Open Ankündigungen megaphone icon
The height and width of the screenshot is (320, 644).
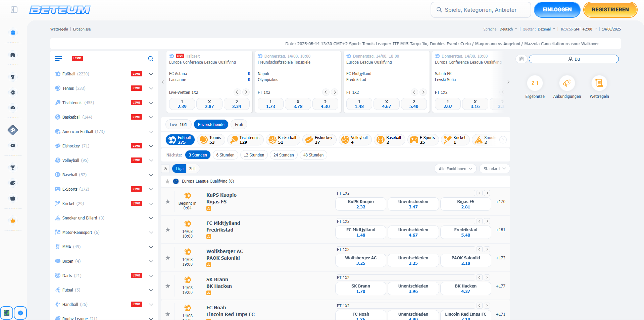pos(567,83)
